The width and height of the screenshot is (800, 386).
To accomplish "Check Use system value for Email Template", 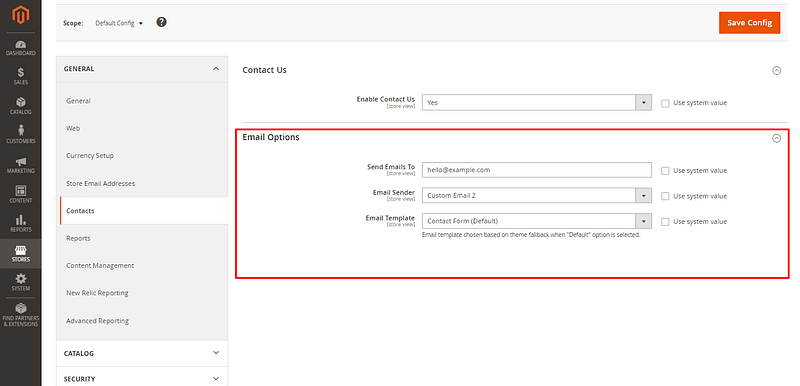I will [665, 222].
